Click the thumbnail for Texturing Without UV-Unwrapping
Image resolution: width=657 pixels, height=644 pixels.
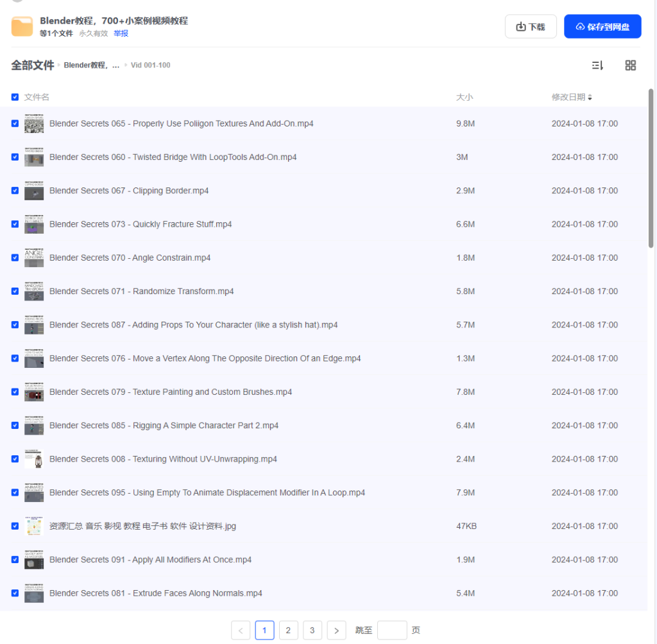[34, 459]
